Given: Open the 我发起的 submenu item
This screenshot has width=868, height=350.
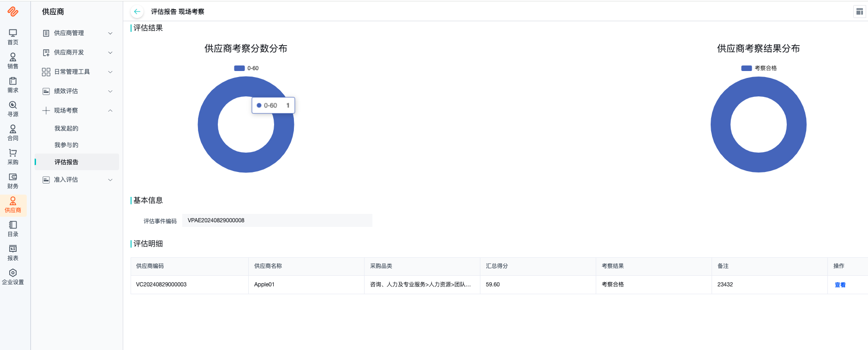Looking at the screenshot, I should click(66, 128).
